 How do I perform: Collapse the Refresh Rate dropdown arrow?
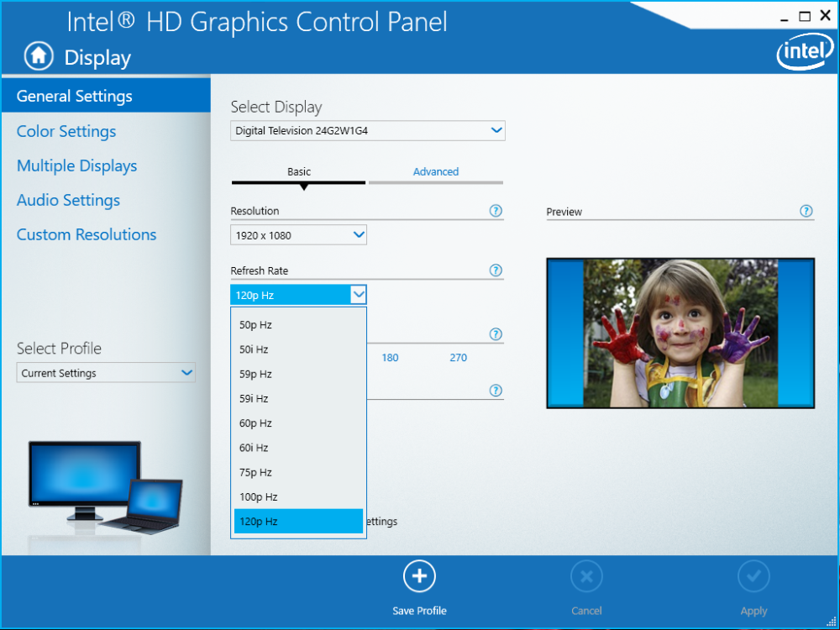(359, 295)
